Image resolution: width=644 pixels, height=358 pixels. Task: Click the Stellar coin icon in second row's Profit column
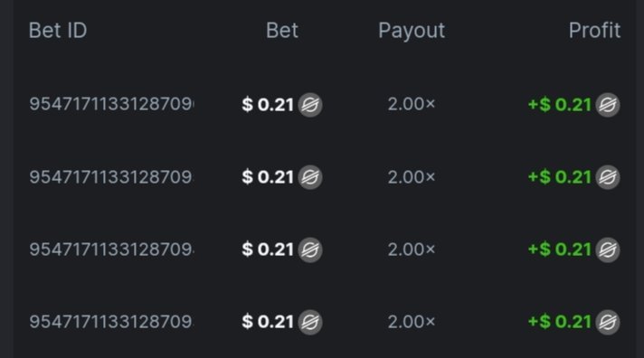coord(608,177)
